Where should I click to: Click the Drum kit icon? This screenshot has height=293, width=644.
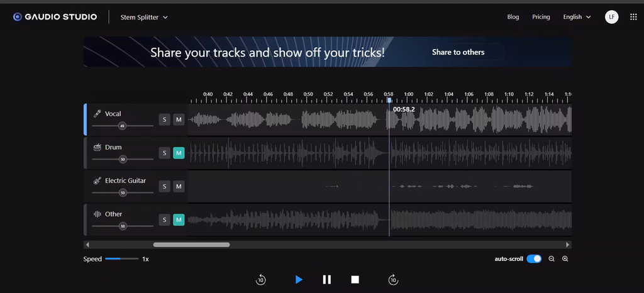97,147
